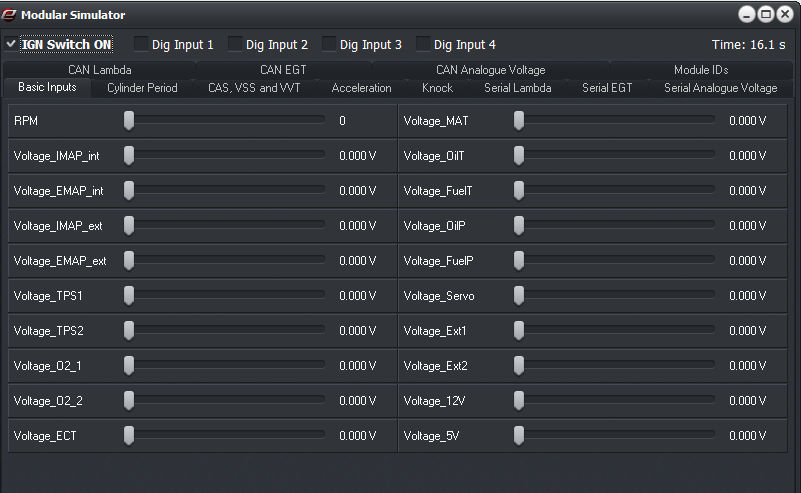Viewport: 801px width, 493px height.
Task: Click the Voltage_OilP slider handle
Action: (x=519, y=225)
